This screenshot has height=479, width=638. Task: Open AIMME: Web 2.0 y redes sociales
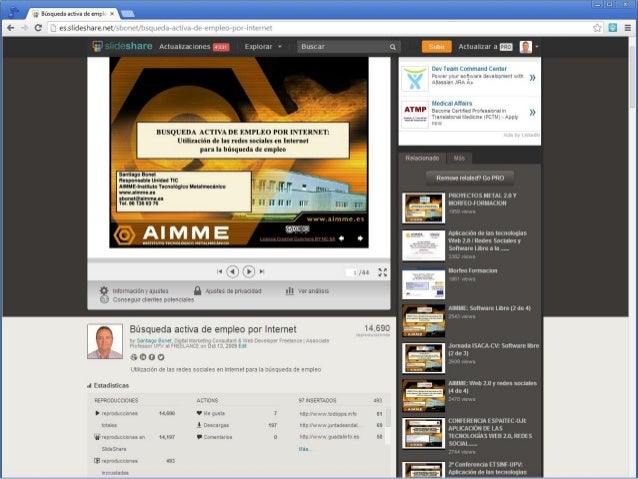[x=492, y=387]
